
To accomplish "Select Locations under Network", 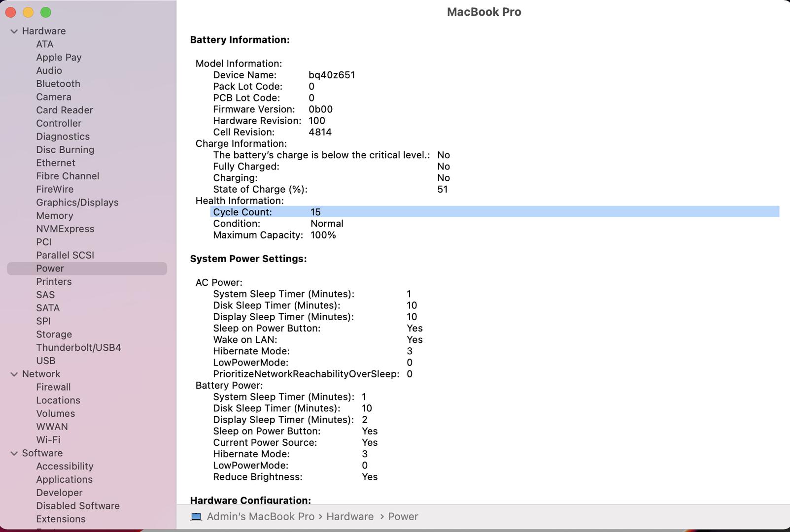I will click(x=58, y=400).
